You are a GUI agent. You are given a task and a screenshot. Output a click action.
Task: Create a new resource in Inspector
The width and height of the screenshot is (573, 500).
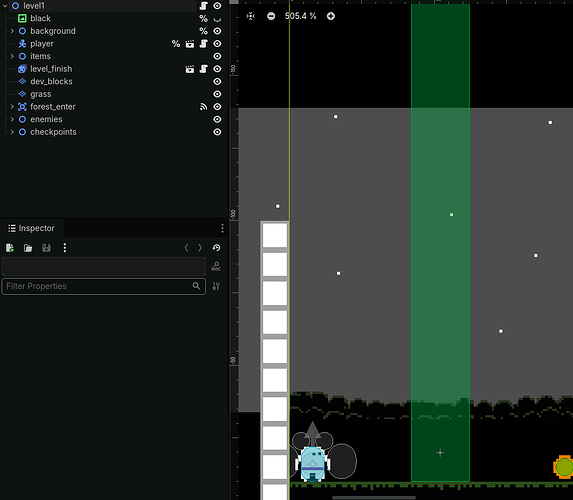click(x=10, y=248)
